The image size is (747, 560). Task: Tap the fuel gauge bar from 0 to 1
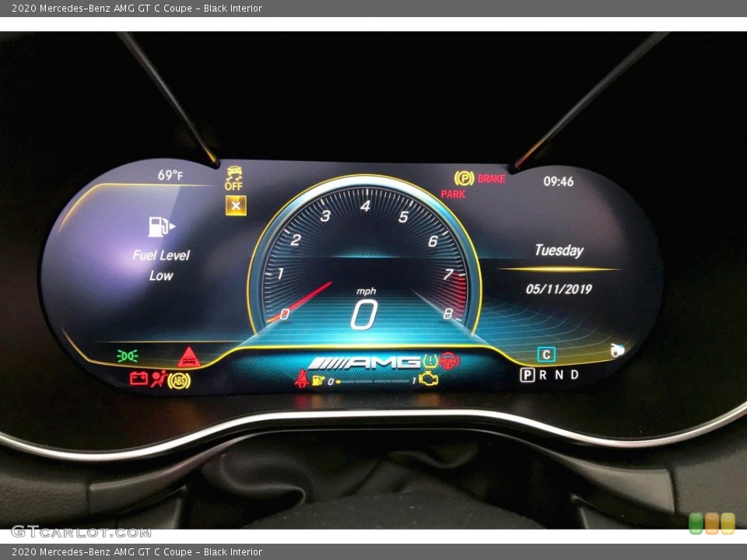[x=373, y=381]
